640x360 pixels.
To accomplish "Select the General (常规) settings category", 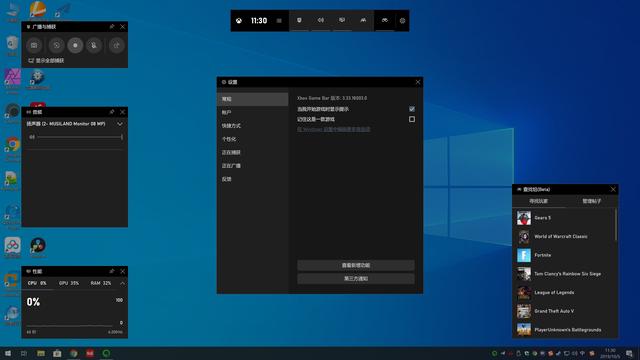I will point(253,99).
